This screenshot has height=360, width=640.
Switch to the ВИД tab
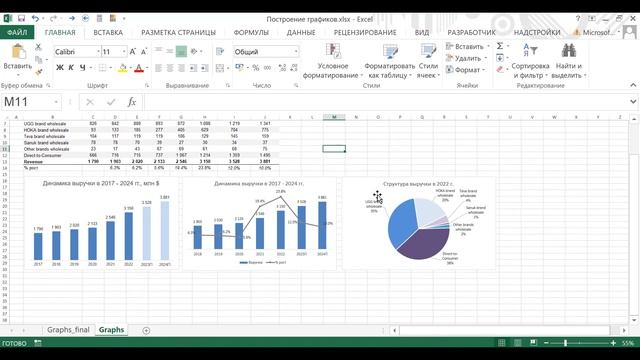click(x=422, y=32)
